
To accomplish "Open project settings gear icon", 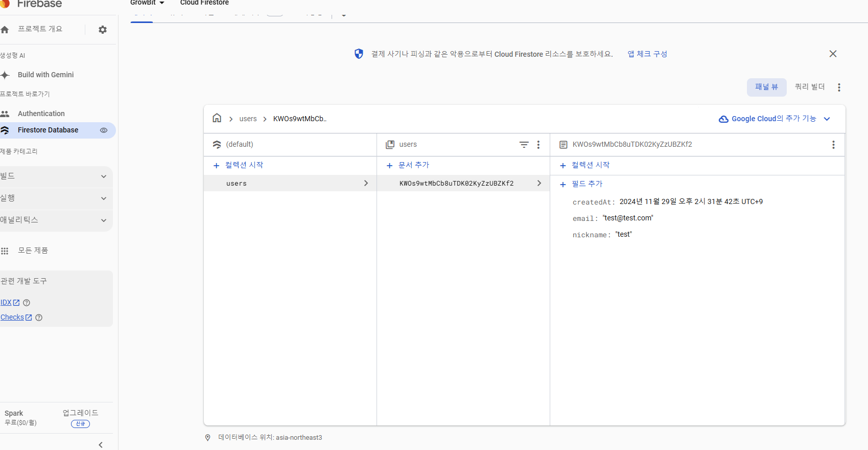I will pos(103,30).
